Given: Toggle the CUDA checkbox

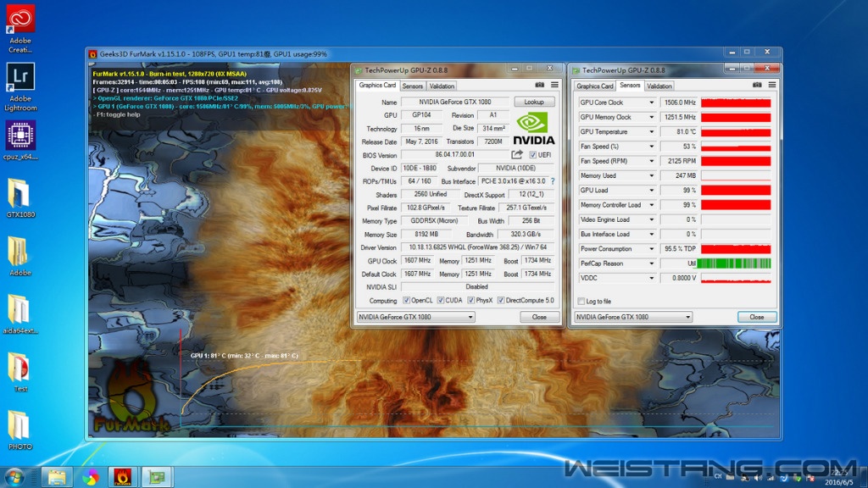Looking at the screenshot, I should (441, 301).
